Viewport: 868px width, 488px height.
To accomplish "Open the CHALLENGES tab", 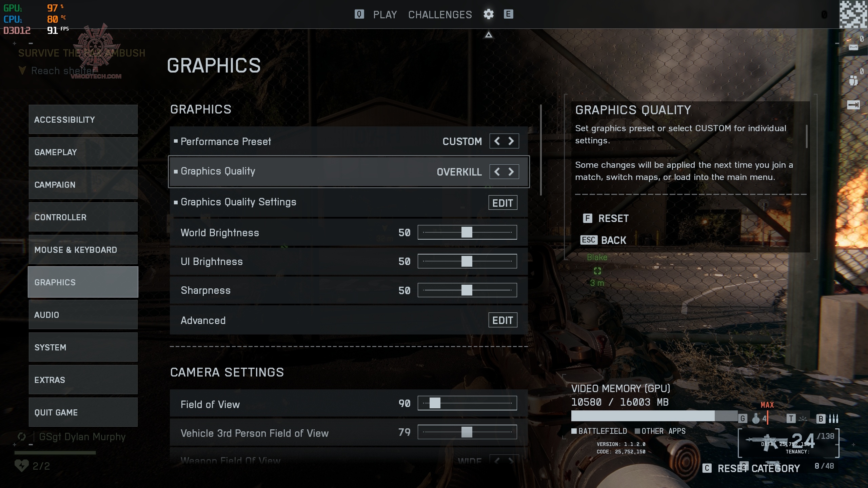I will click(x=440, y=15).
